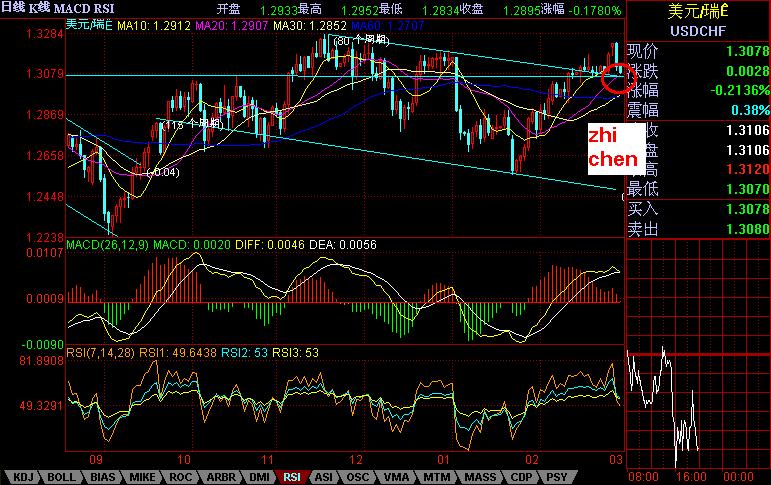This screenshot has width=771, height=485.
Task: Click the open price 1.2933 in header
Action: [278, 10]
